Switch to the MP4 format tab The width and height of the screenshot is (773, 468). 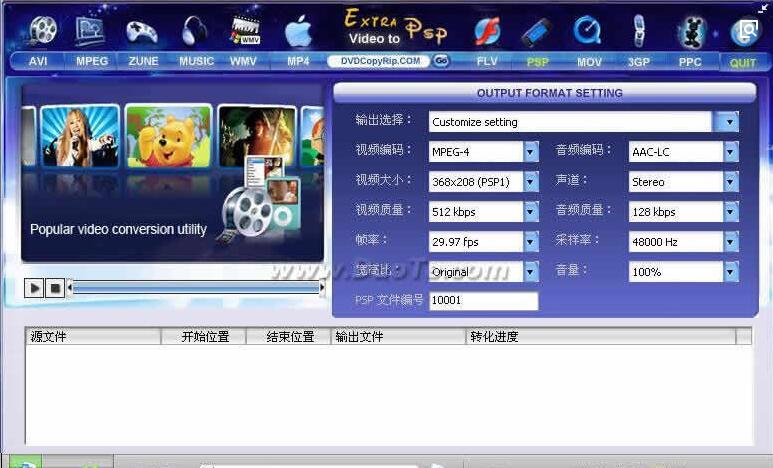298,61
